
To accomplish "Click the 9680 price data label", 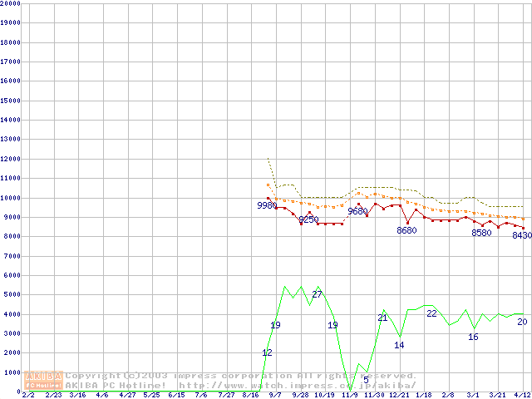I will click(357, 211).
